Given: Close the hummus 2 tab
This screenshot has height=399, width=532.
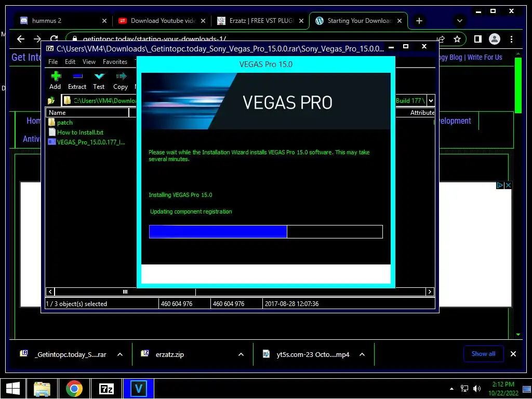Looking at the screenshot, I should [x=104, y=21].
